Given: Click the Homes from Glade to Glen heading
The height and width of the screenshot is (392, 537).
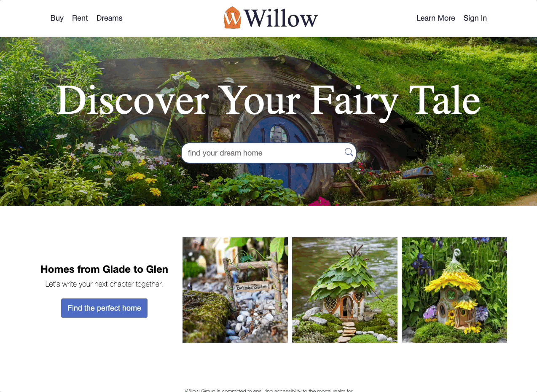Looking at the screenshot, I should [104, 269].
